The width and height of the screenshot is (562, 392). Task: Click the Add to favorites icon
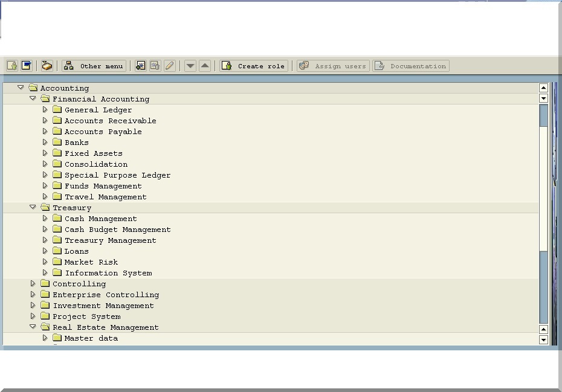coord(140,66)
